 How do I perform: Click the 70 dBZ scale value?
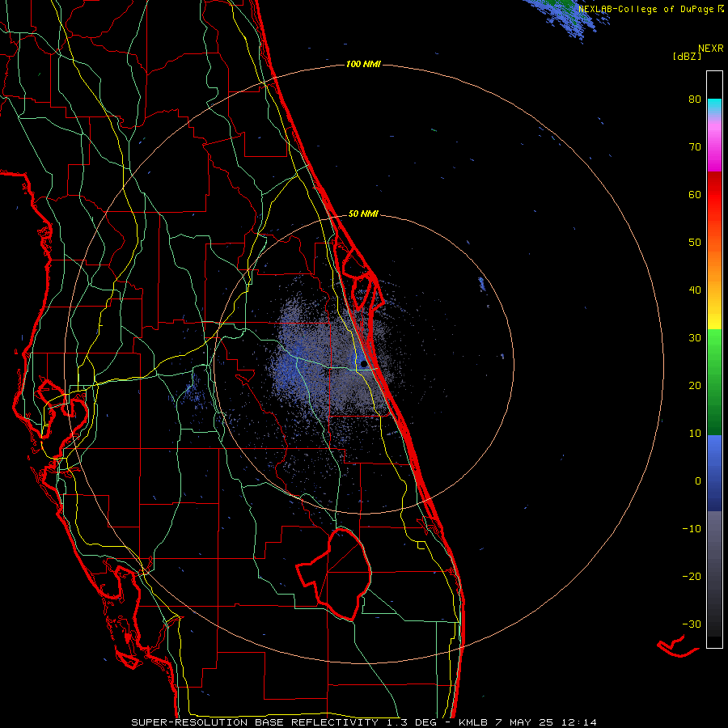(695, 147)
